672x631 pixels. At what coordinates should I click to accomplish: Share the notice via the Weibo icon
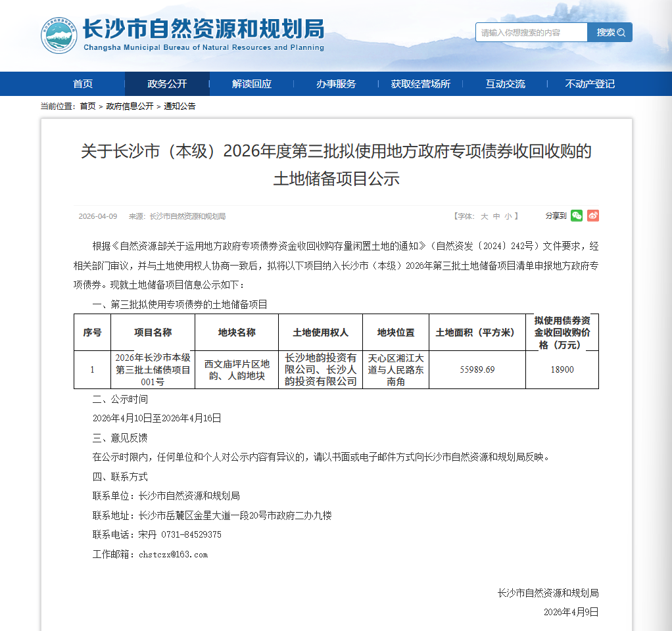click(x=593, y=216)
